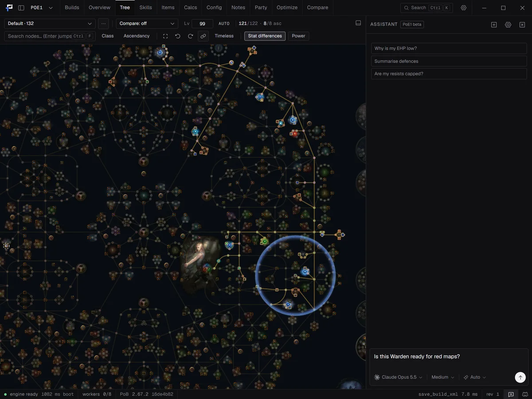
Task: Open the Skills tab
Action: pos(145,8)
